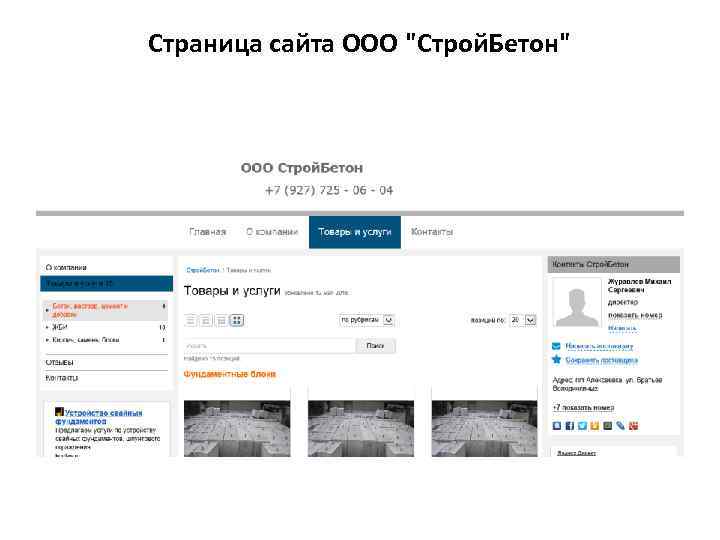Open the Яндекс.Директ link
720x540 pixels.
click(576, 453)
